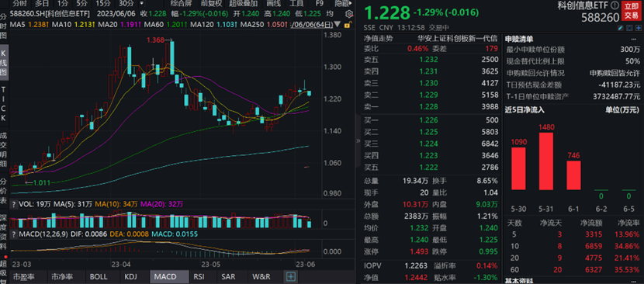644x284 pixels.
Task: Open the 分时图 sidebar tab
Action: (x=3, y=26)
